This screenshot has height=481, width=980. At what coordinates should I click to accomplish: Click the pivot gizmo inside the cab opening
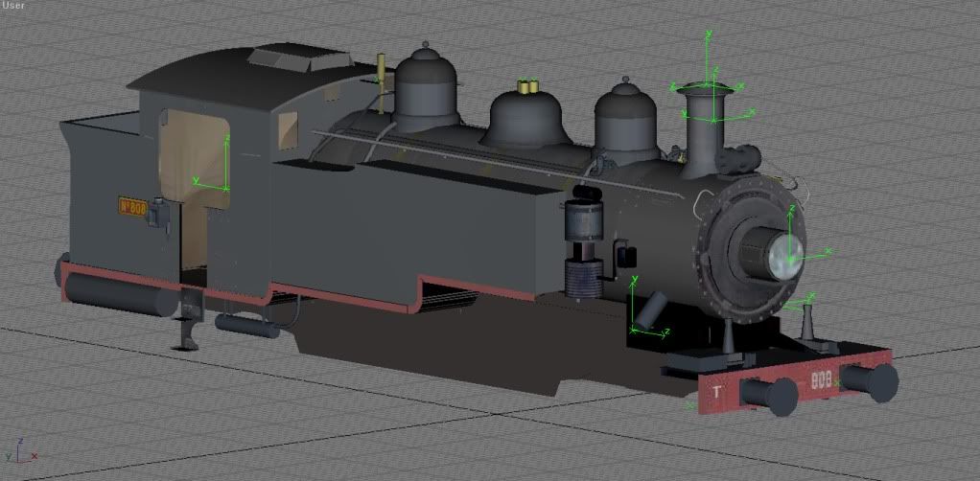coord(226,187)
